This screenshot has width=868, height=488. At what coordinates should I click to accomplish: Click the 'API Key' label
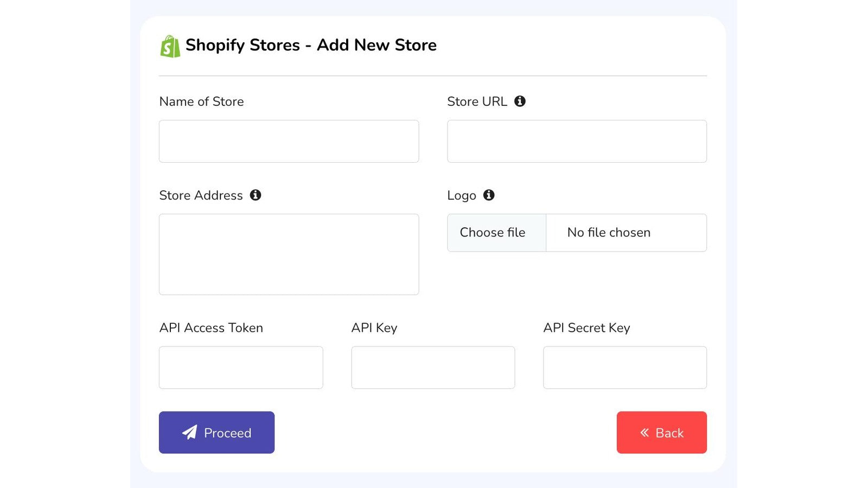[x=374, y=328]
